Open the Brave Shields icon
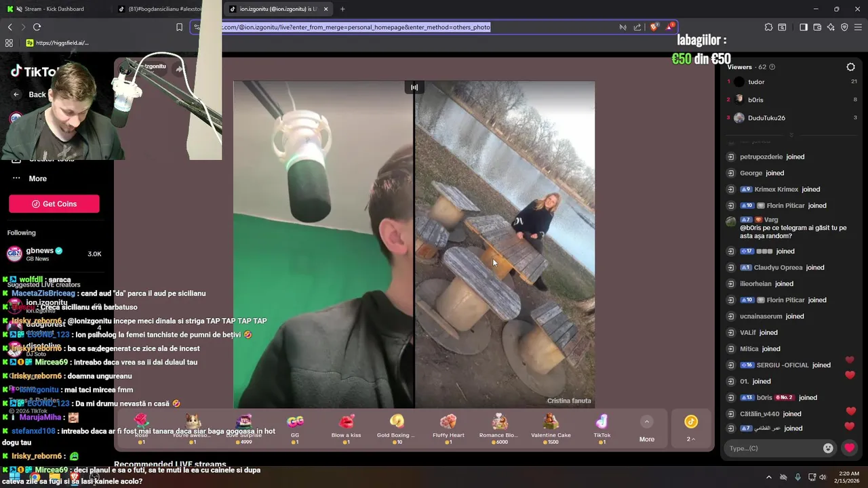Viewport: 868px width, 488px height. (654, 27)
